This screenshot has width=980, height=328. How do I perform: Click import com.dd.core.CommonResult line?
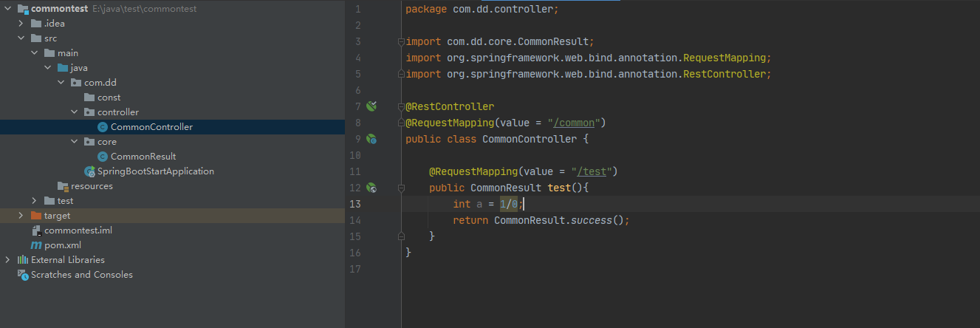tap(500, 41)
